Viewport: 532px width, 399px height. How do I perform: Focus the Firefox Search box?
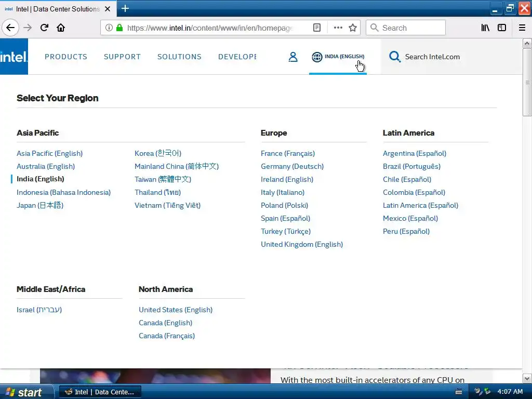pos(406,28)
